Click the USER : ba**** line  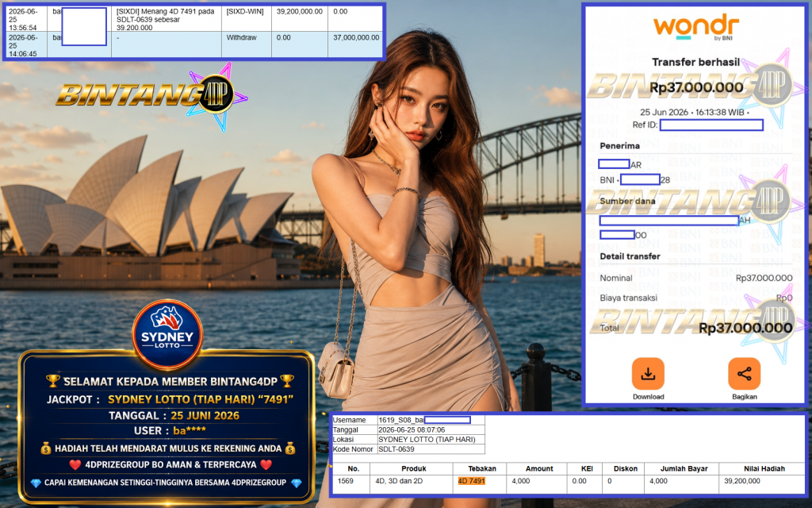coord(170,431)
